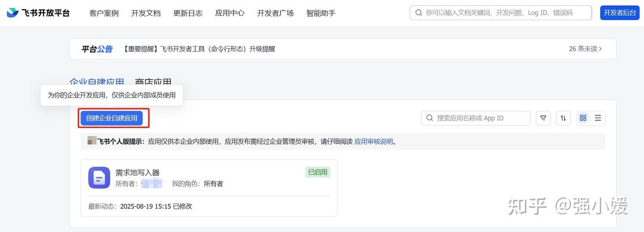Focus the documentation keyword search box
The image size is (644, 232).
pyautogui.click(x=500, y=13)
